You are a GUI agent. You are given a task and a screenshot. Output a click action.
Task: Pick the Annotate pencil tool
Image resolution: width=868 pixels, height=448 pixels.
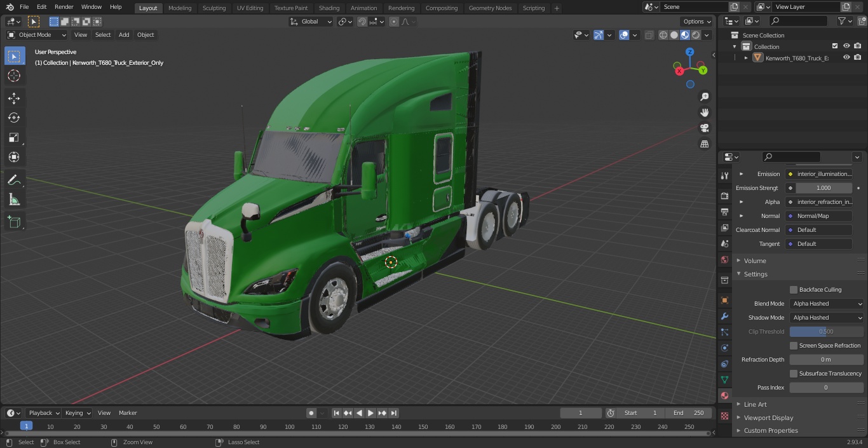(14, 180)
